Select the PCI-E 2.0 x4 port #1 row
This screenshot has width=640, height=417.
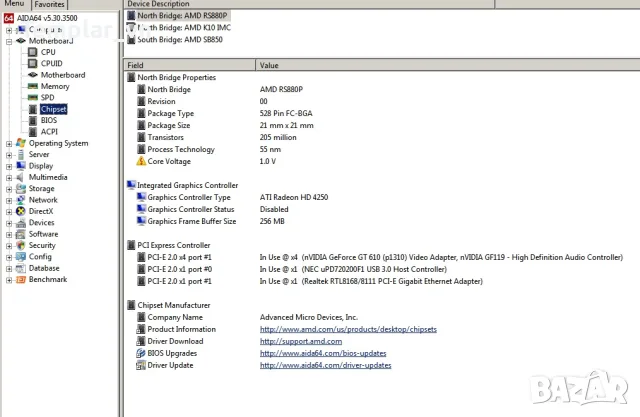[380, 257]
